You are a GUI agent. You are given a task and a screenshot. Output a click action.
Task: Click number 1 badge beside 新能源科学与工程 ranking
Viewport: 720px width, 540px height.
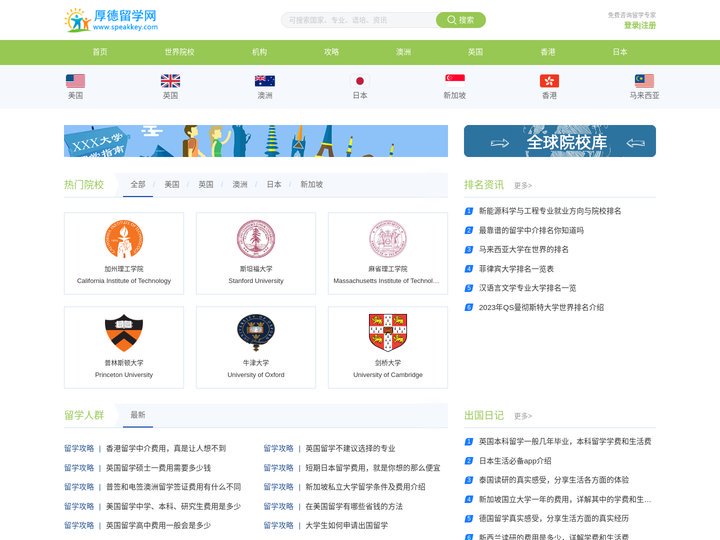click(x=469, y=211)
